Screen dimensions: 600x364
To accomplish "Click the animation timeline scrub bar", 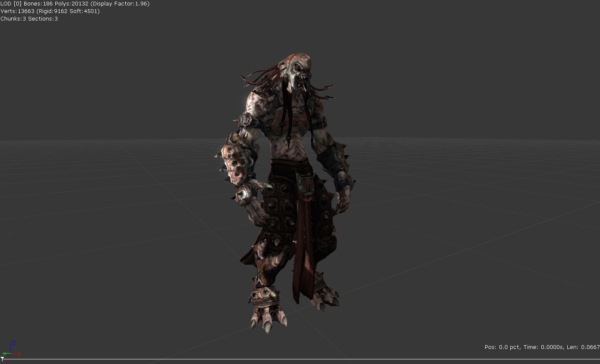I will tap(300, 359).
